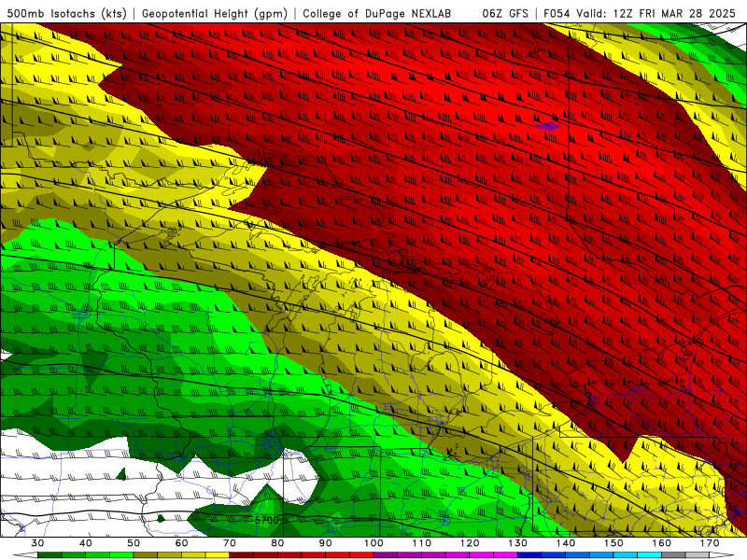Click the 160 value on the color scale
747x560 pixels.
click(x=662, y=543)
